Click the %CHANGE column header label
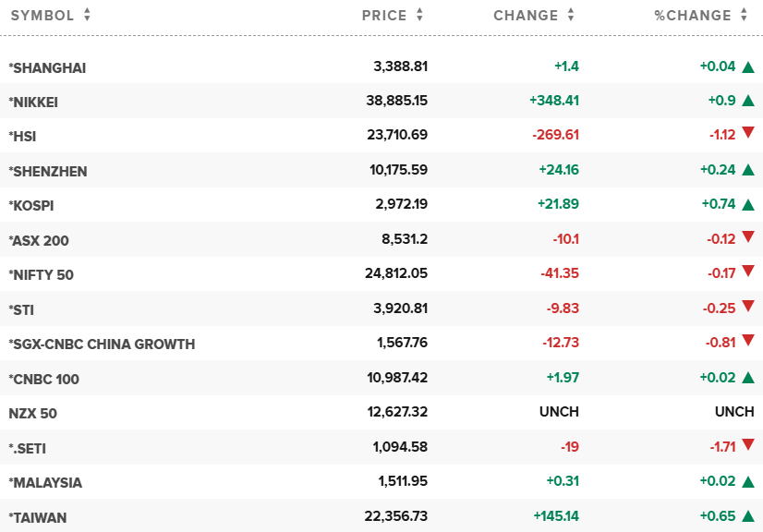This screenshot has height=532, width=763. tap(693, 15)
